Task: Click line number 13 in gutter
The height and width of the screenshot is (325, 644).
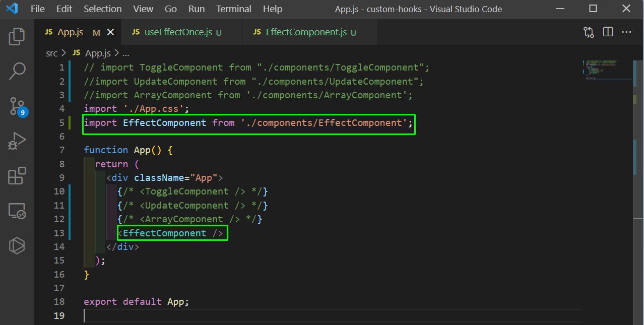Action: click(x=59, y=233)
